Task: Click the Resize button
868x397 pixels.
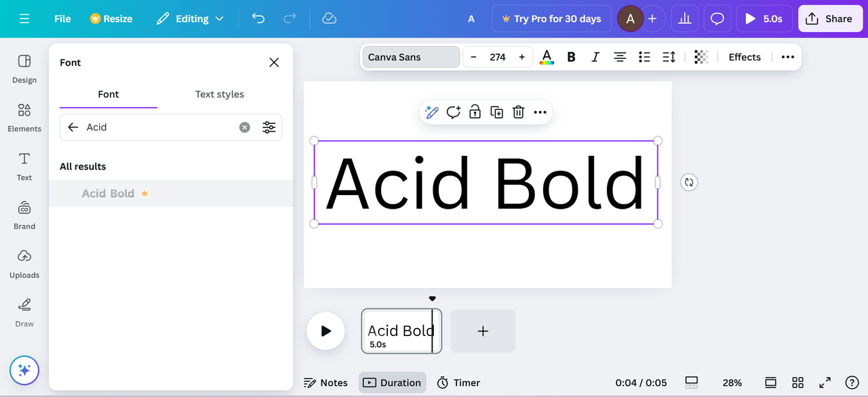Action: point(111,19)
